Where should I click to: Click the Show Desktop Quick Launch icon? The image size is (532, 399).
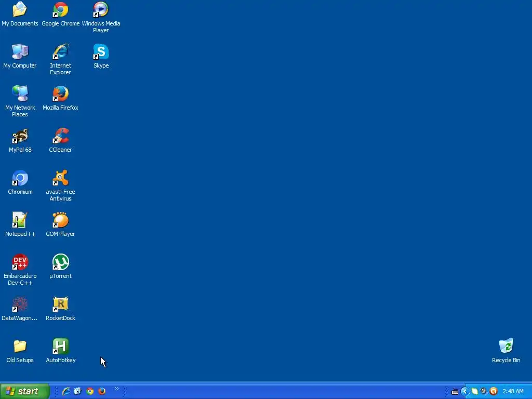78,391
